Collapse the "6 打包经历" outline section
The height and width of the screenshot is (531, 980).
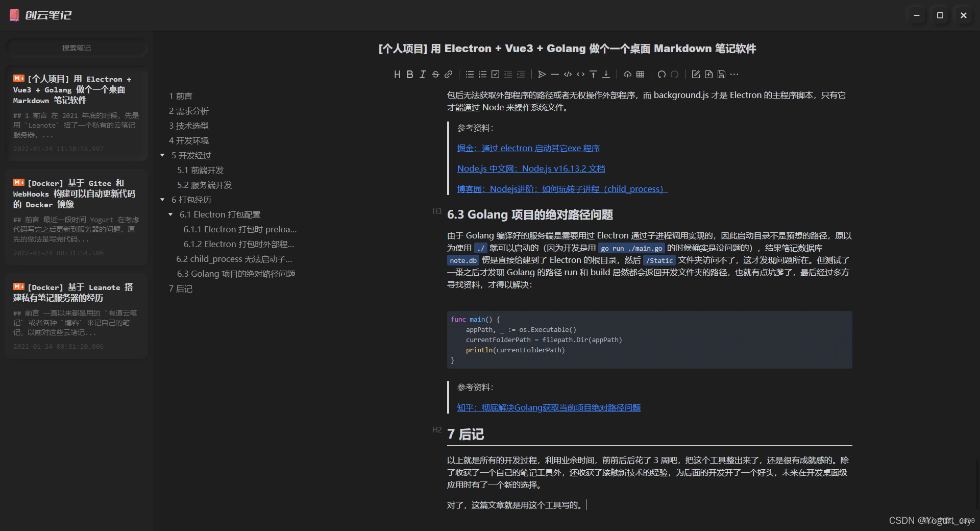pyautogui.click(x=163, y=200)
